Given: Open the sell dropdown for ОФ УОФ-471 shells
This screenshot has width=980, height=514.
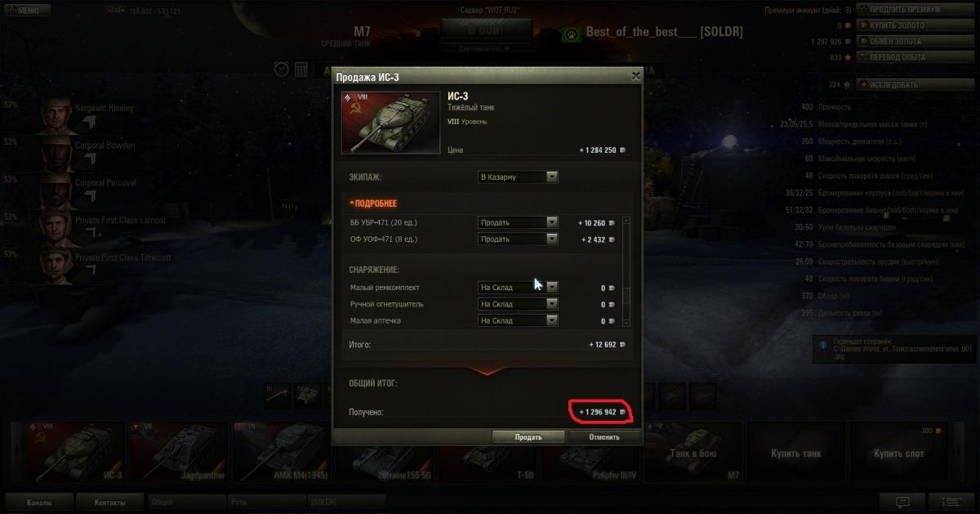Looking at the screenshot, I should (518, 239).
